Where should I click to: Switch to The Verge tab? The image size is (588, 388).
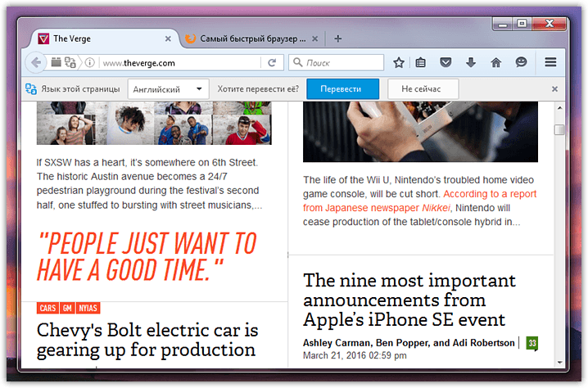tap(98, 38)
